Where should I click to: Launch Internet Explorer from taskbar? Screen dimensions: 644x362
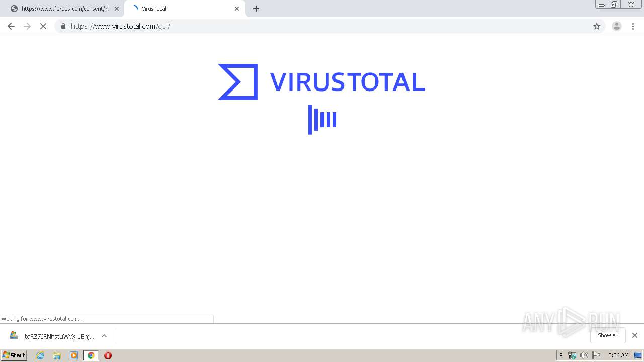click(40, 355)
